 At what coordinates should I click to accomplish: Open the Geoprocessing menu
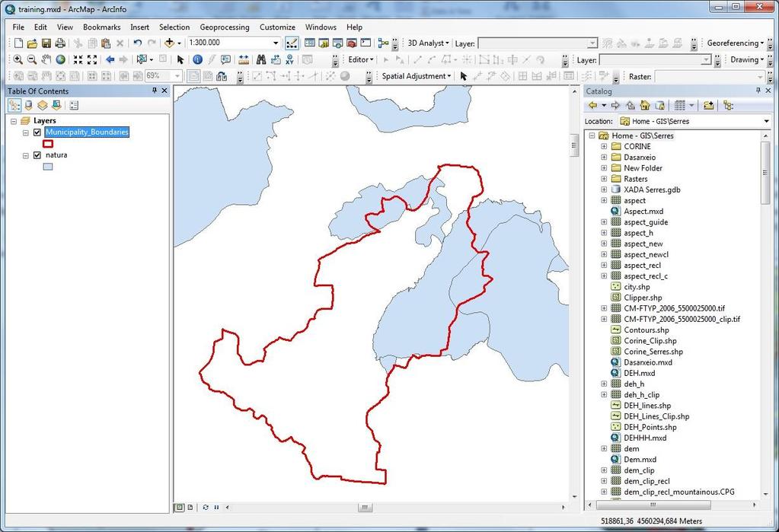pyautogui.click(x=225, y=27)
